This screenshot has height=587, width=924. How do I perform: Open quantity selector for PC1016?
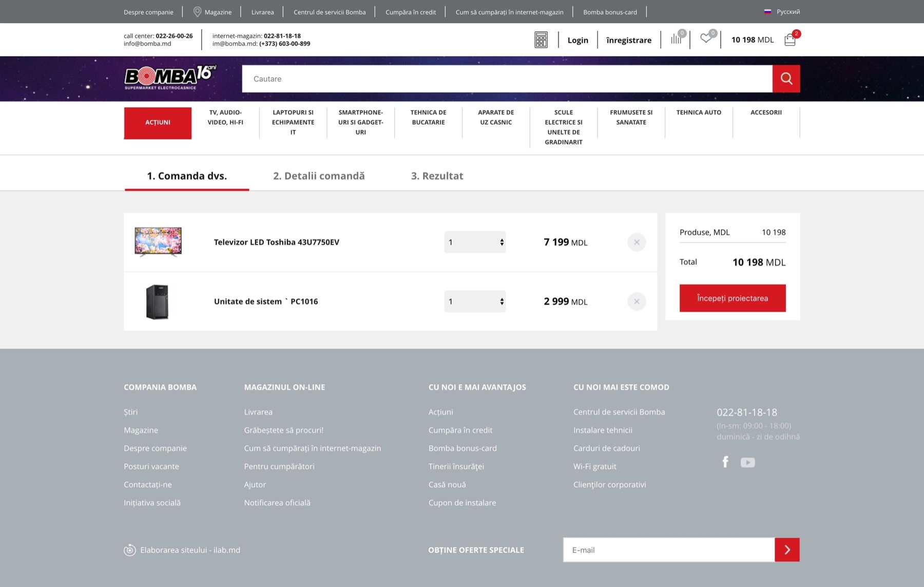[475, 301]
